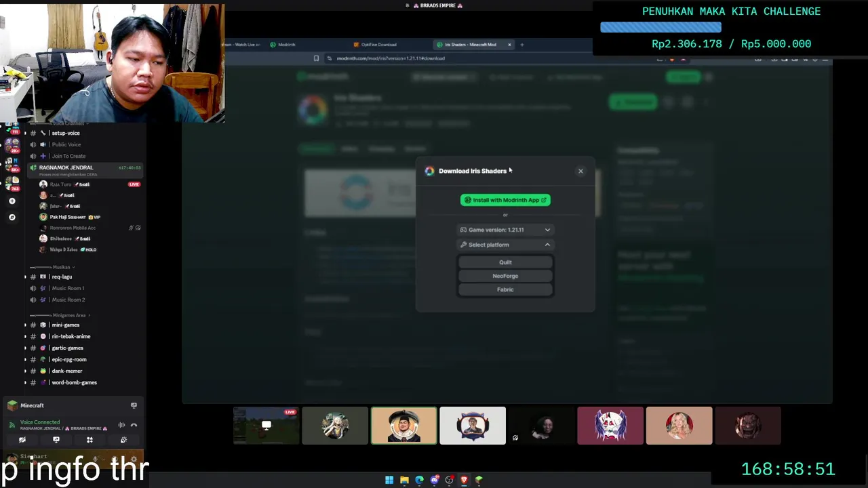
Task: Click the red LIVE badge next to Raja Turu
Action: pos(134,184)
